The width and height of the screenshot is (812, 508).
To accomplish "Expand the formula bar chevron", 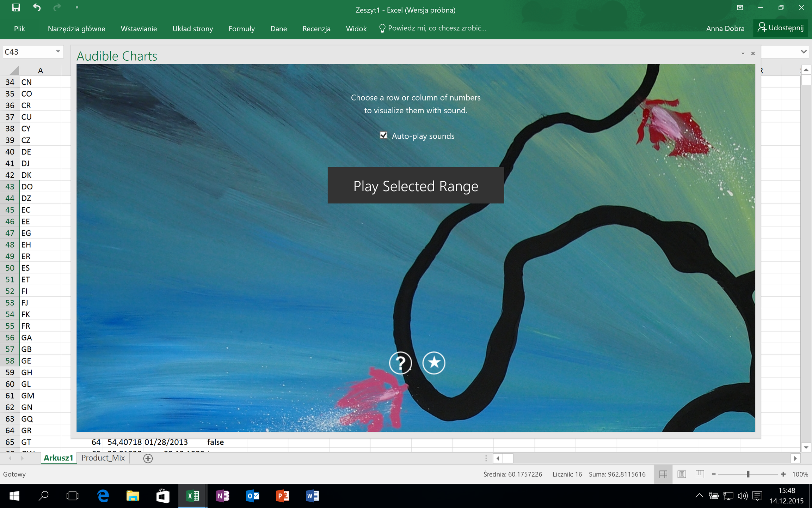I will point(804,52).
